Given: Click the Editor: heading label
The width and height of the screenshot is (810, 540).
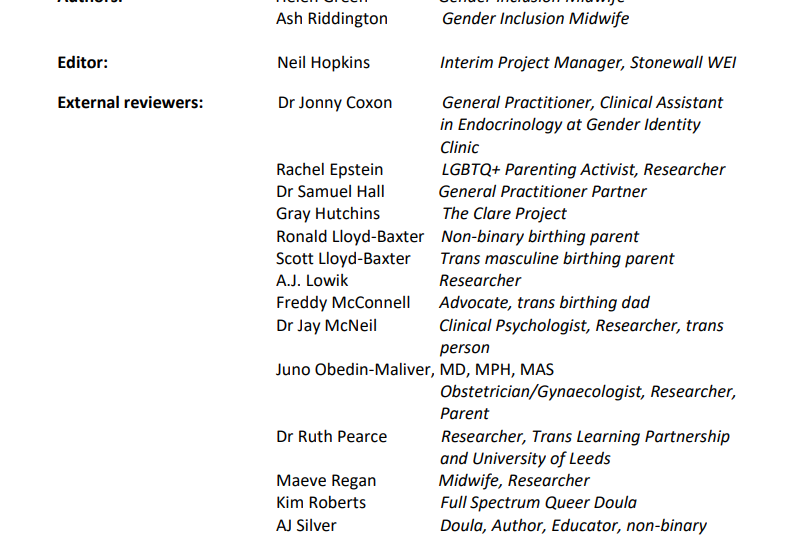Looking at the screenshot, I should (83, 63).
